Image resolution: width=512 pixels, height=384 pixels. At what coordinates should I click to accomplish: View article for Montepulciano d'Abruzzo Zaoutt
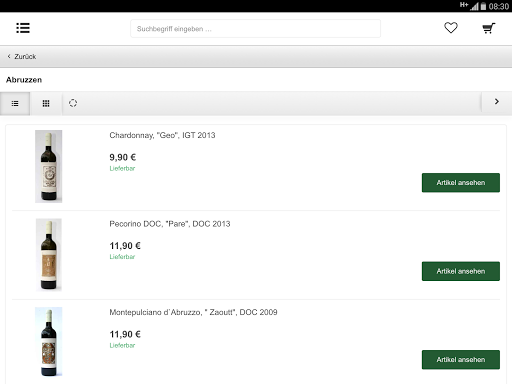(x=461, y=360)
